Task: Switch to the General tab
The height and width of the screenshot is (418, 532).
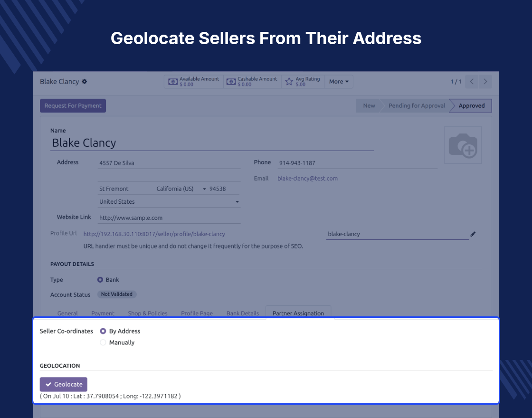Action: click(67, 313)
